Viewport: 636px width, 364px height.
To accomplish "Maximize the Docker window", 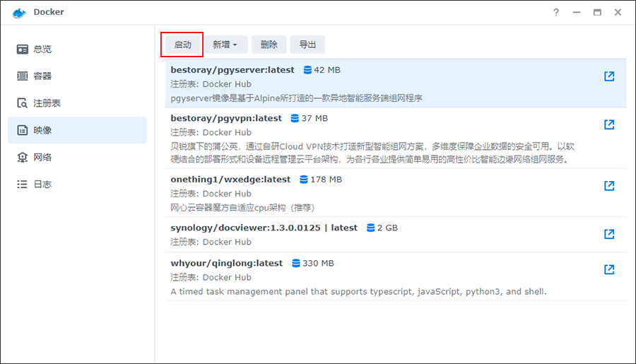I will (x=597, y=12).
